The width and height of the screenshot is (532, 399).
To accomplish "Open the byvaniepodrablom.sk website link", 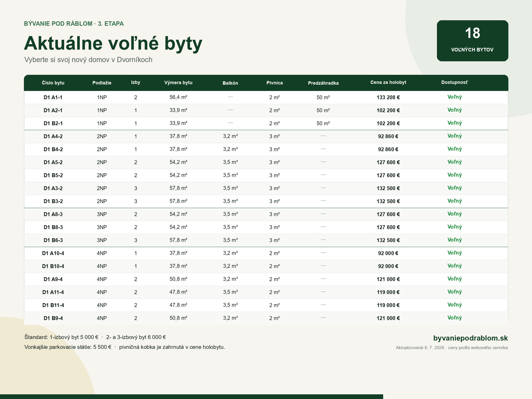I will click(x=470, y=338).
